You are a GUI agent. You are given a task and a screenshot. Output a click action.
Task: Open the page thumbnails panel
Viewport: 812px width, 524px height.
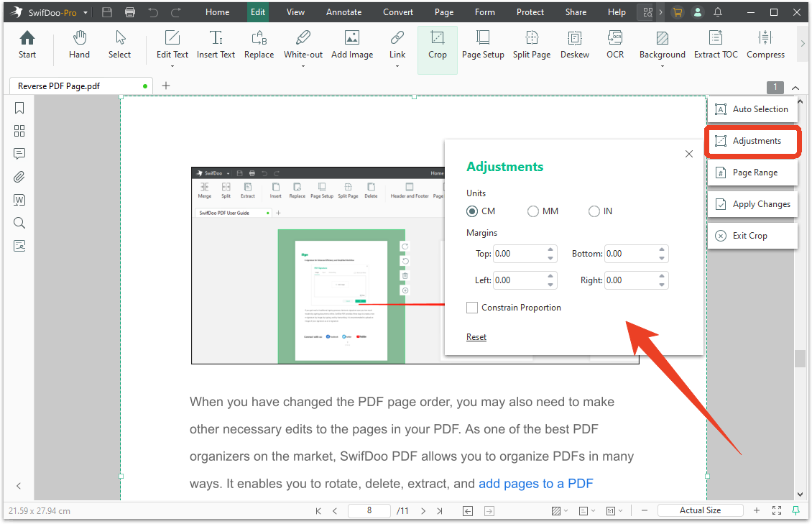19,131
